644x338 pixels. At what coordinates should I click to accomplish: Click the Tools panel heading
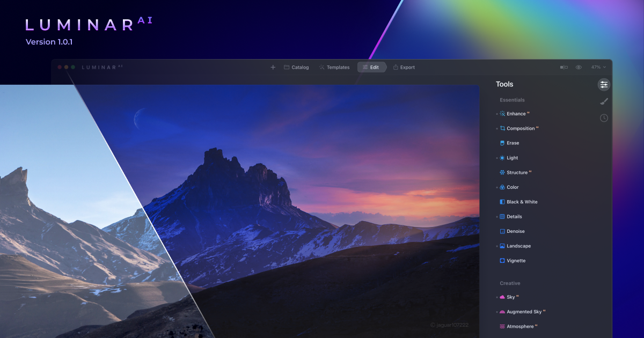[504, 84]
